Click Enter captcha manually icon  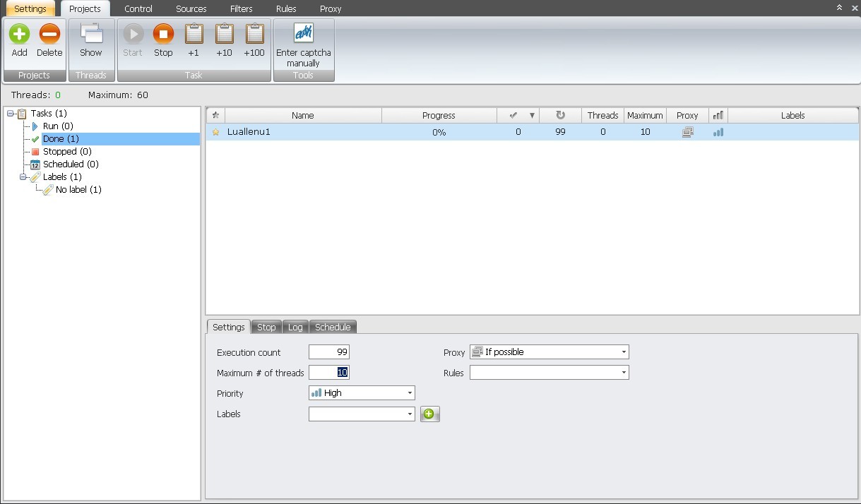304,33
